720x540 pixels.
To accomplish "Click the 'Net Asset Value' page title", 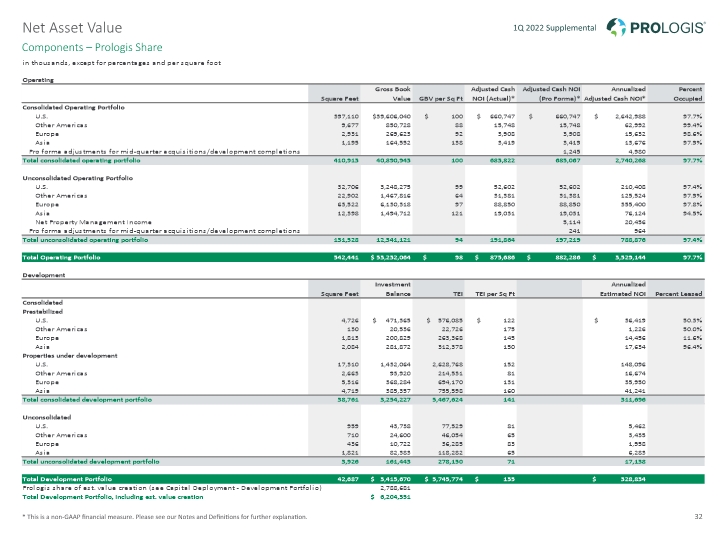I will 72,28.
